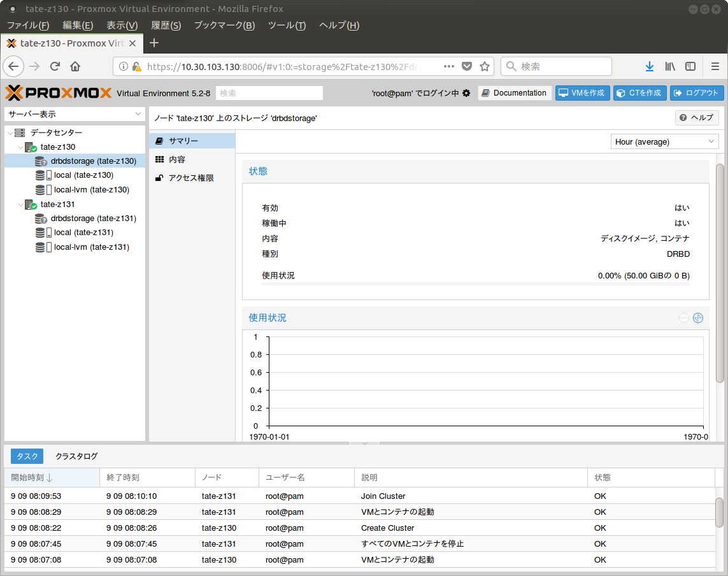Click the VMを作成 button
Screen dimensions: 728x576
pyautogui.click(x=582, y=92)
